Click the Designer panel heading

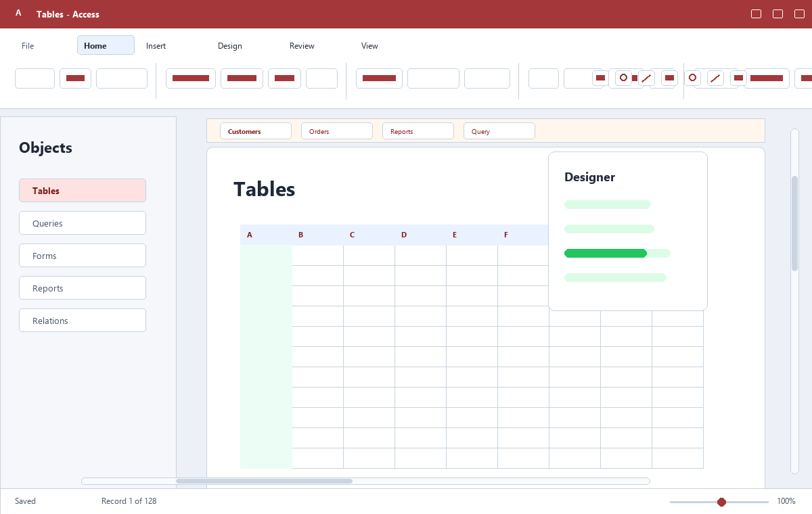tap(589, 177)
